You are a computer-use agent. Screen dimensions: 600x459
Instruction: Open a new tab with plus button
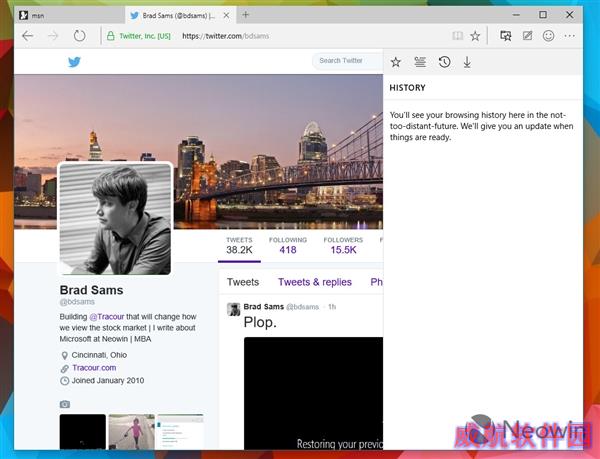pyautogui.click(x=246, y=15)
